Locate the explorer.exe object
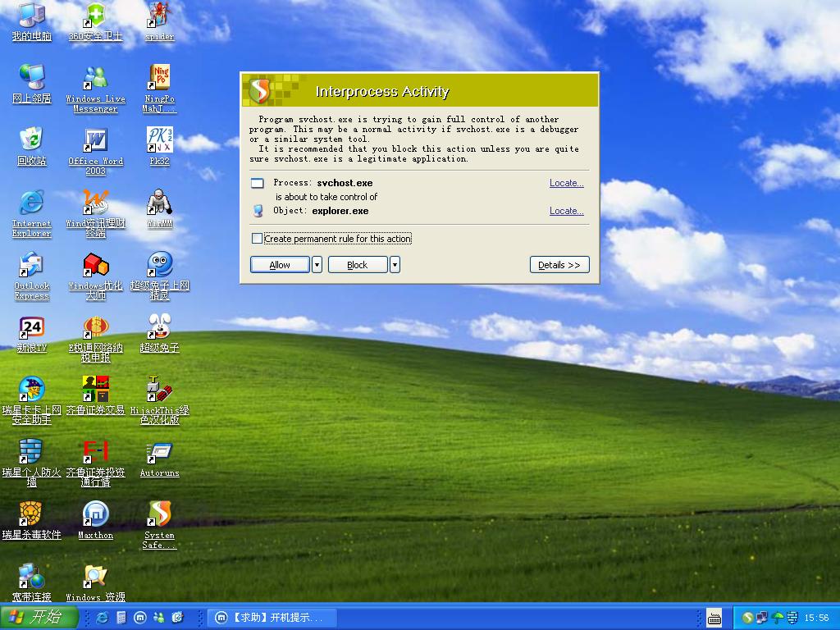The image size is (840, 630). pyautogui.click(x=566, y=211)
